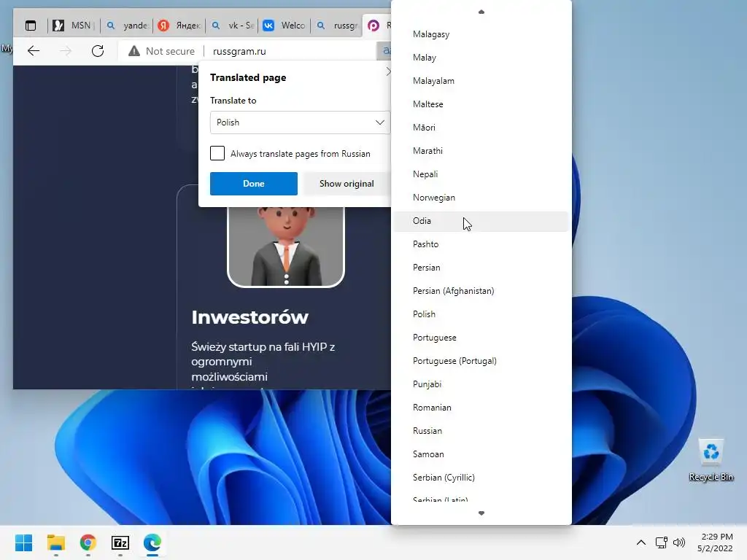Screen dimensions: 747x560
Task: Pick Norwegian as target language
Action: click(481, 198)
